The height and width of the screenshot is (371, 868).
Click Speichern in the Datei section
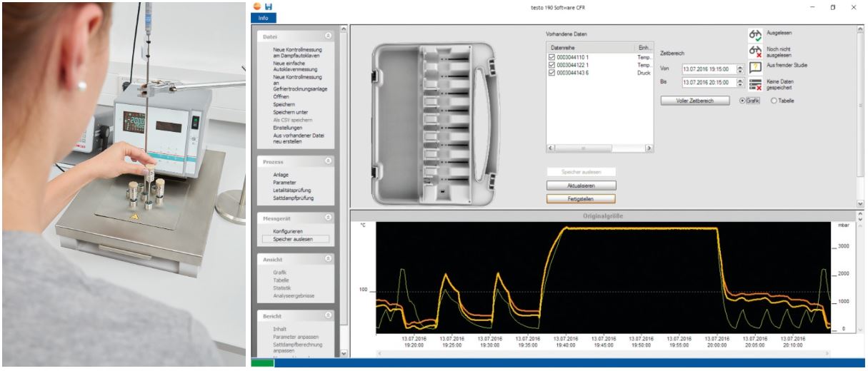[284, 104]
